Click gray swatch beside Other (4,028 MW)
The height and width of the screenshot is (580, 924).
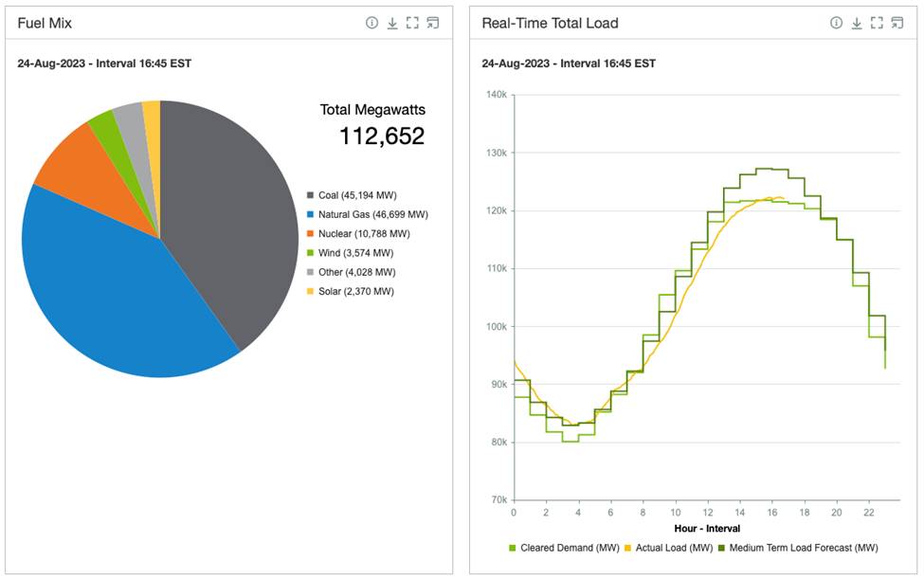point(310,273)
